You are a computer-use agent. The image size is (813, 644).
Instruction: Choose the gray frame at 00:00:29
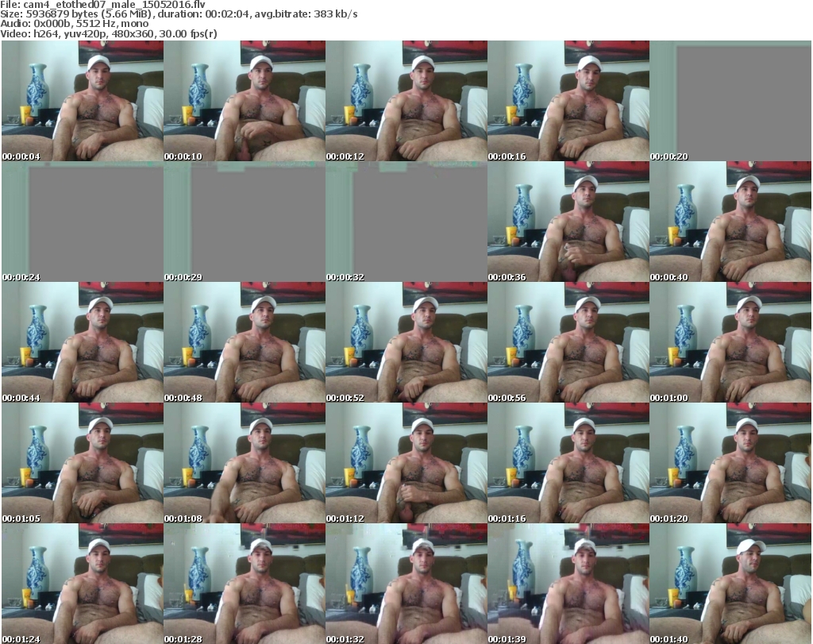click(x=245, y=222)
